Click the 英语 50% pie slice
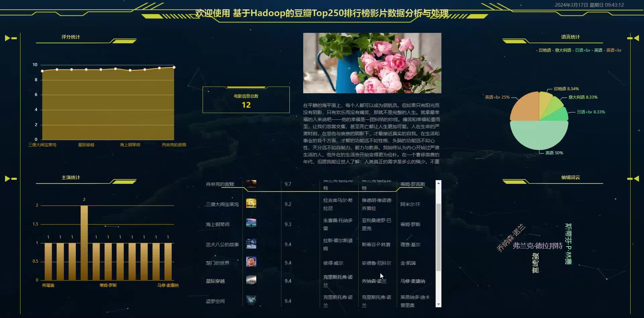 (539, 136)
